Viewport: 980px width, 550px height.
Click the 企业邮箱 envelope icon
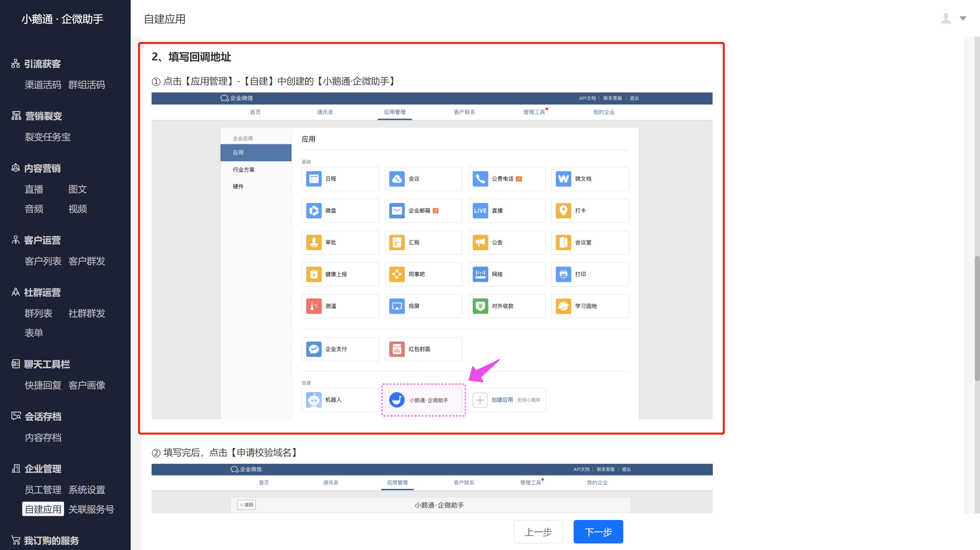point(397,210)
